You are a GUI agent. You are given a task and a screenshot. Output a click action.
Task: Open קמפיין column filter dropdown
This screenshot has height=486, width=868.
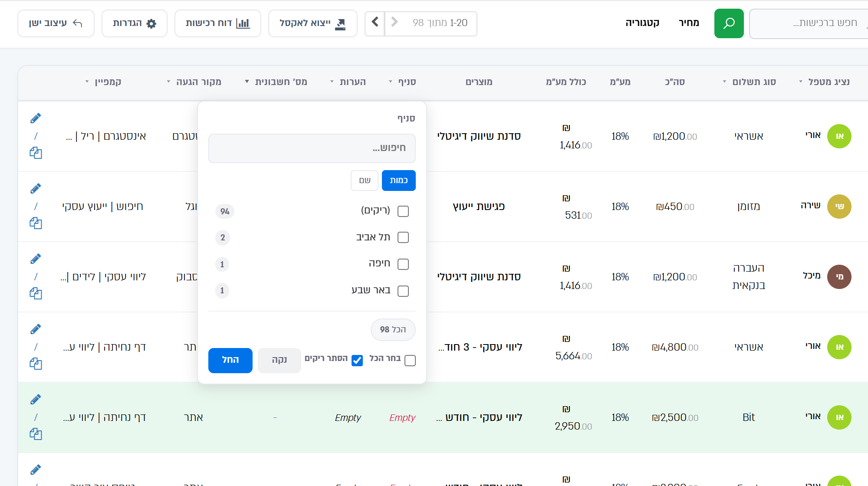[x=87, y=82]
